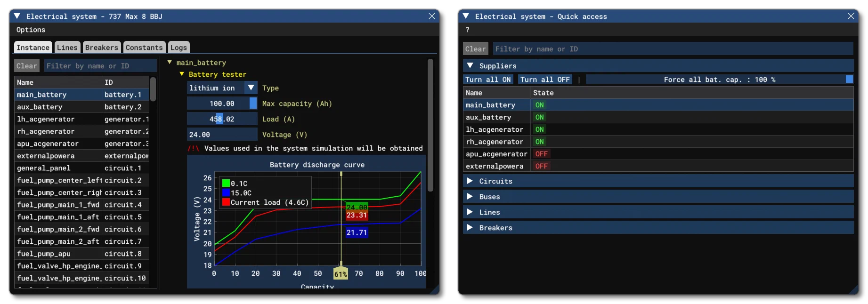Select rh_acgenerator in instance list
The width and height of the screenshot is (868, 304).
[82, 131]
